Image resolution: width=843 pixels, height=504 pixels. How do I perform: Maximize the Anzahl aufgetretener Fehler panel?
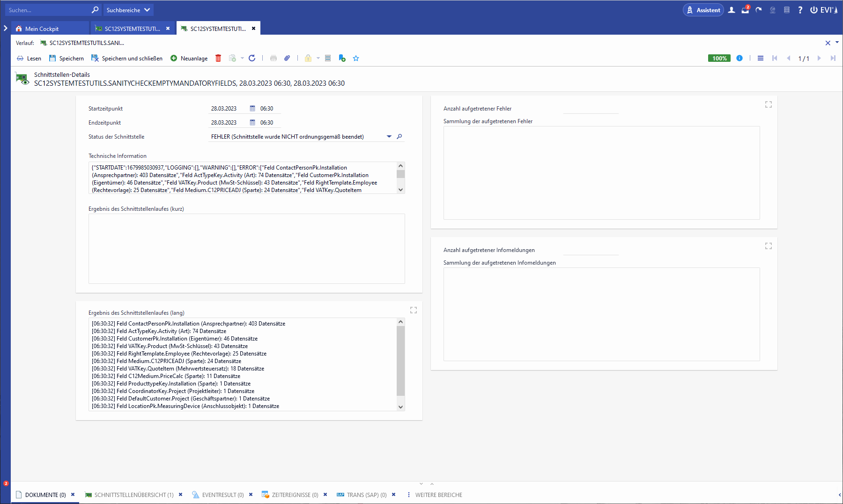pyautogui.click(x=769, y=104)
